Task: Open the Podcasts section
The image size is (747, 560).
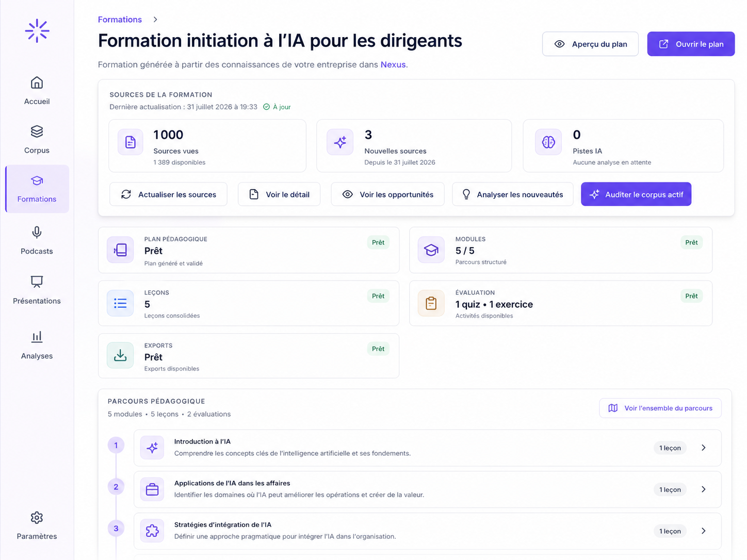Action: [37, 240]
